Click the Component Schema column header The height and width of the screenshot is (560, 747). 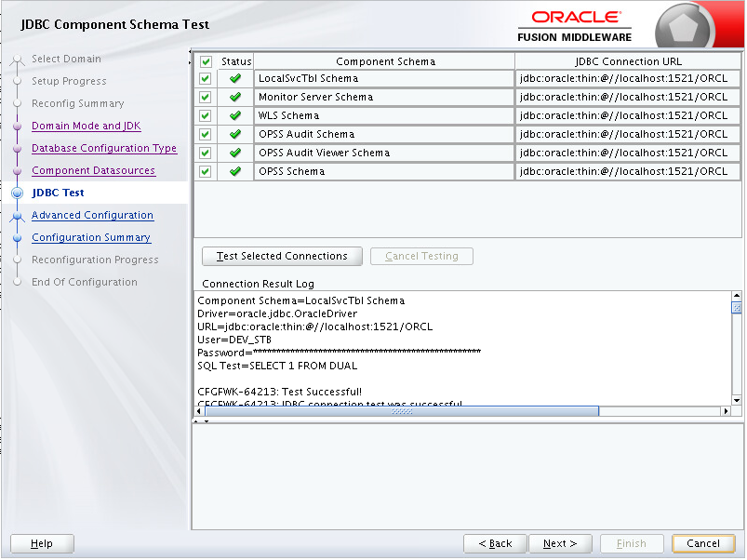[385, 61]
